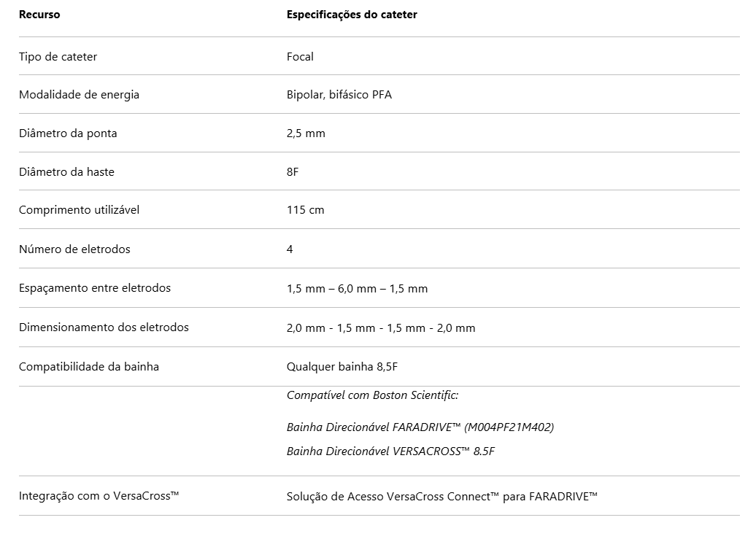Screen dimensions: 756x539
Task: Click the 'Bainha Direcionável FARADRIVE™ (M004PF21M402)' text
Action: pos(420,427)
